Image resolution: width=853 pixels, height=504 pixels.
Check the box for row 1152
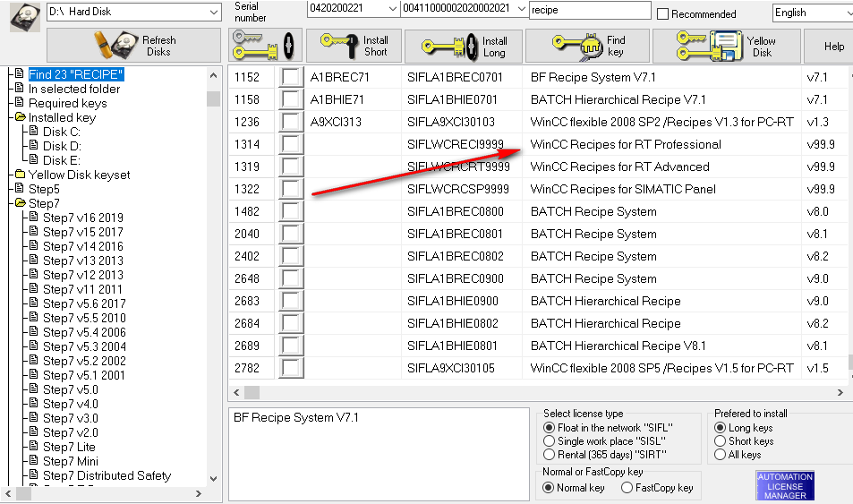click(291, 77)
